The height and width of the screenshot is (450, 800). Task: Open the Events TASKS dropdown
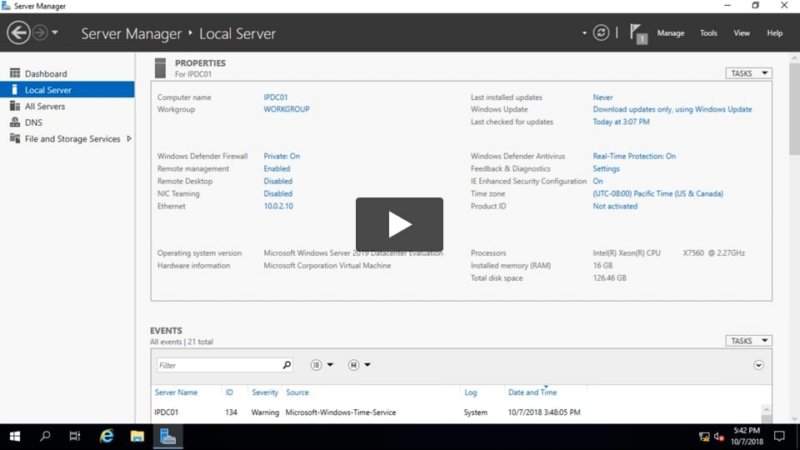click(x=748, y=341)
